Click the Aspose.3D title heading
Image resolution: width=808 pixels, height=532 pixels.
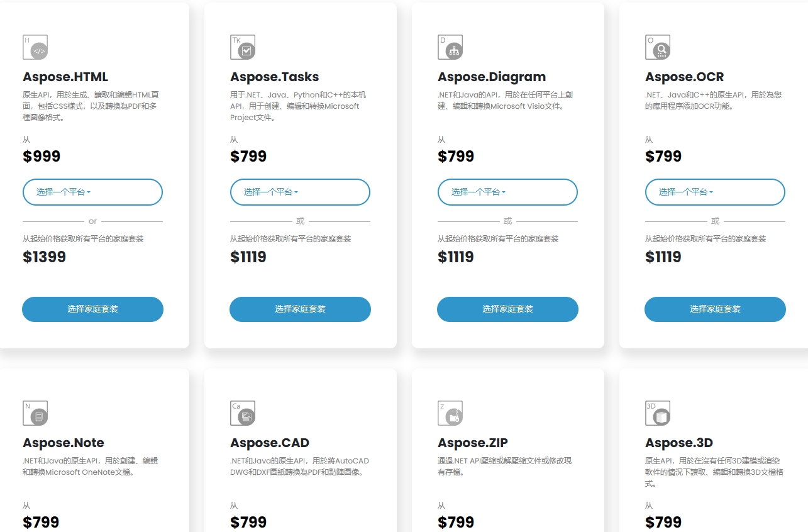click(x=679, y=443)
